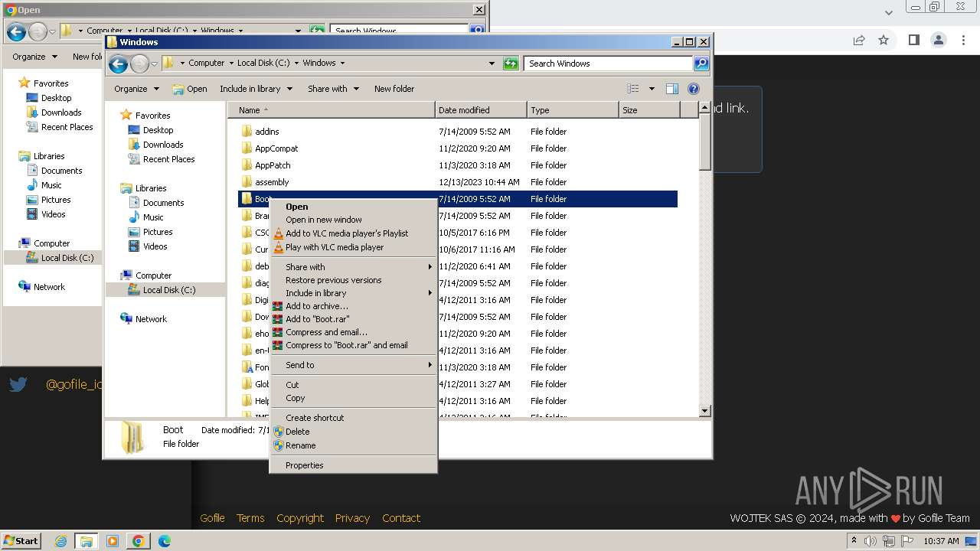Open File Explorer taskbar icon
Image resolution: width=980 pixels, height=551 pixels.
[x=86, y=541]
